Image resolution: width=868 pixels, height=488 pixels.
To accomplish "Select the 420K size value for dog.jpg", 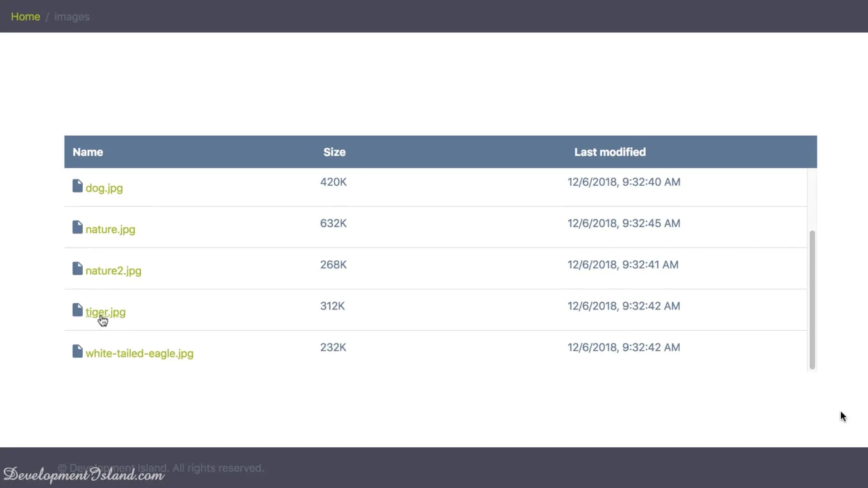I will coord(333,182).
